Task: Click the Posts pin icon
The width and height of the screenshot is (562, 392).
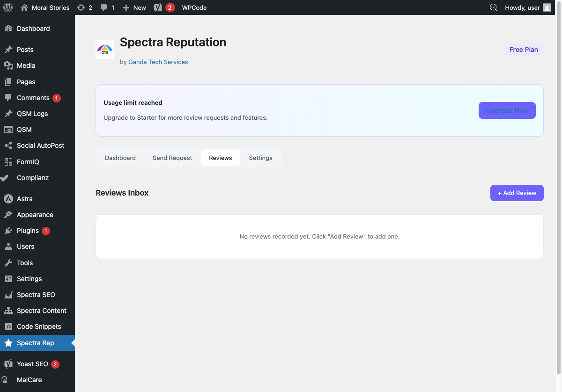Action: tap(8, 50)
